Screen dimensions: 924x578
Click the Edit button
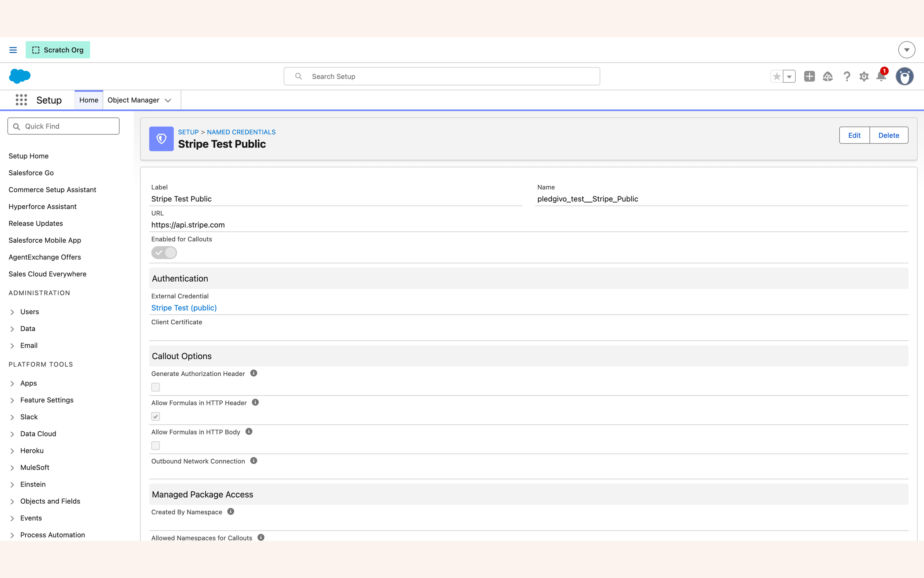pos(854,135)
